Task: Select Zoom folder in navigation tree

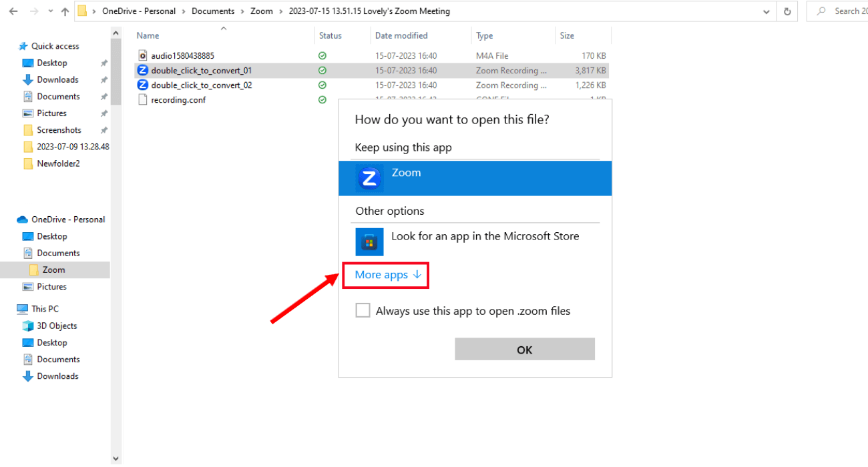Action: (53, 270)
